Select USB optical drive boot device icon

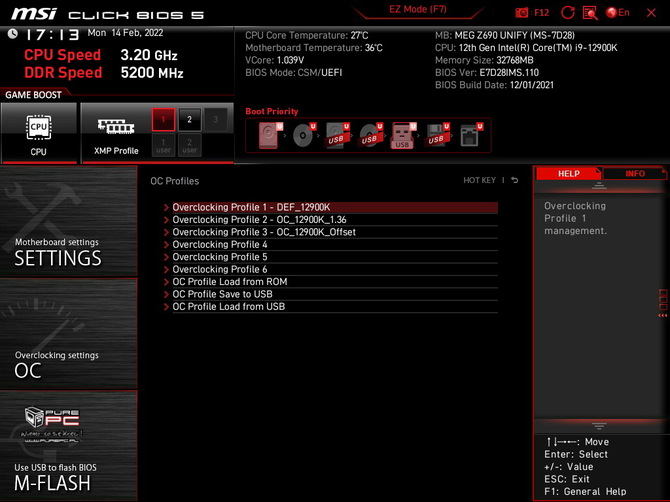[x=370, y=135]
